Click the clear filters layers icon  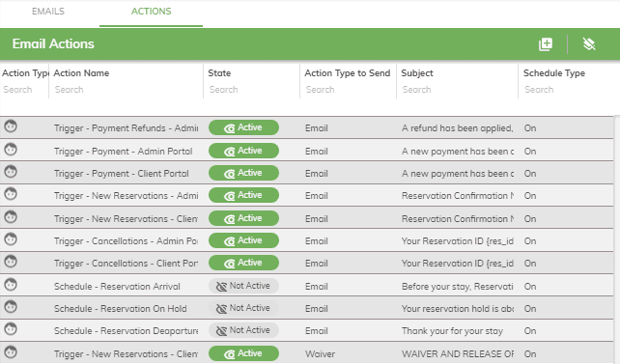(x=589, y=43)
